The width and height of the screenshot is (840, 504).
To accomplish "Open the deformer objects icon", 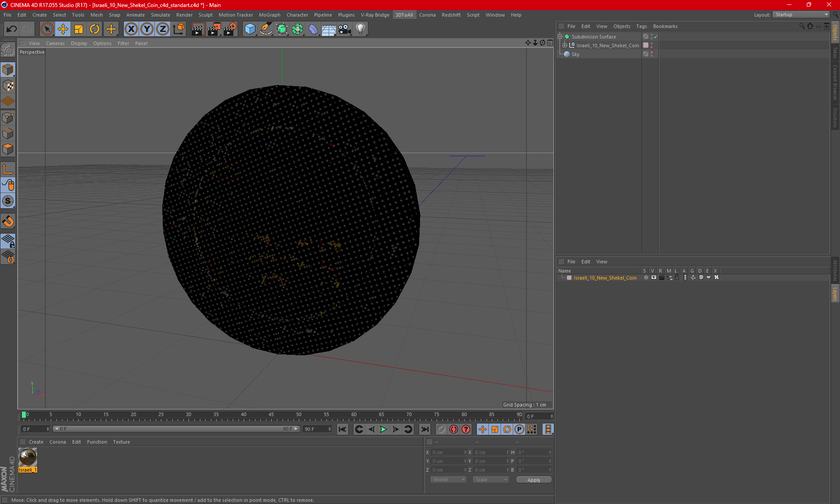I will click(x=313, y=29).
